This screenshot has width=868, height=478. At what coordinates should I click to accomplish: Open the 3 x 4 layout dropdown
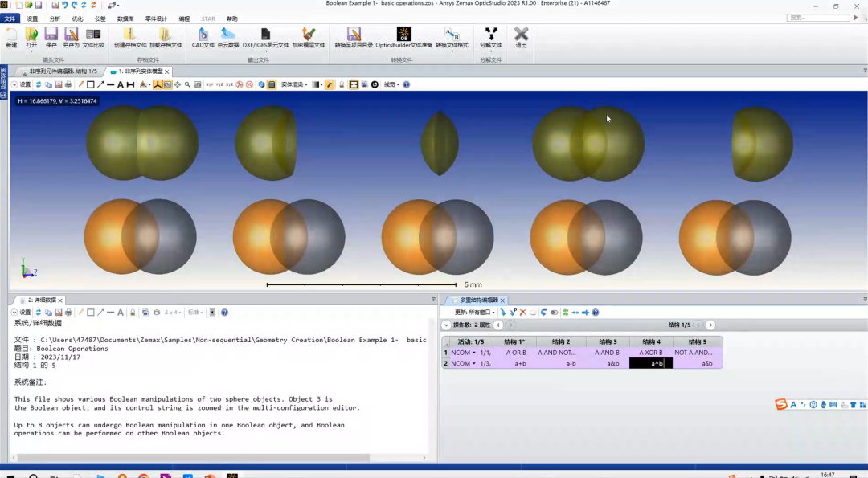pyautogui.click(x=172, y=313)
